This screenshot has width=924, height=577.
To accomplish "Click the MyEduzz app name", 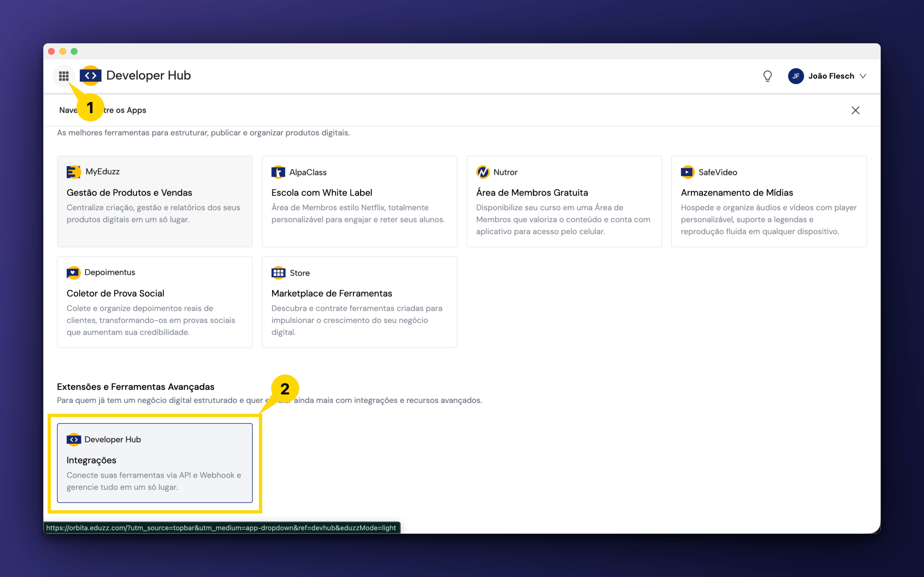I will point(102,172).
